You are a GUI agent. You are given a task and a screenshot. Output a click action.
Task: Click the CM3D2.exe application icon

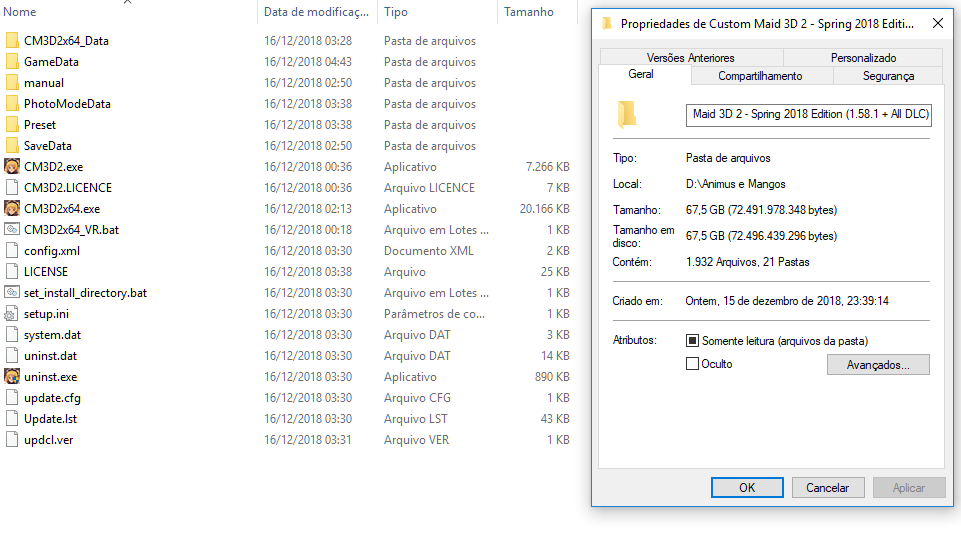[x=12, y=166]
